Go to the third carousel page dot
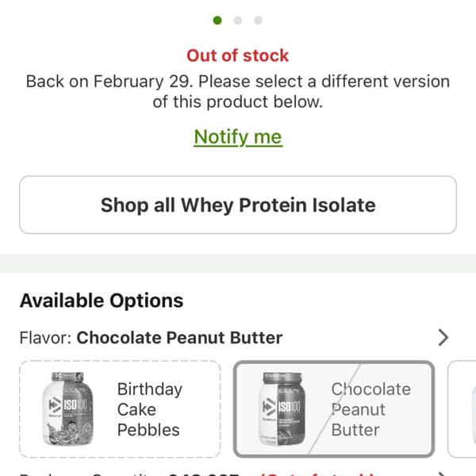Image resolution: width=476 pixels, height=476 pixels. click(x=258, y=21)
